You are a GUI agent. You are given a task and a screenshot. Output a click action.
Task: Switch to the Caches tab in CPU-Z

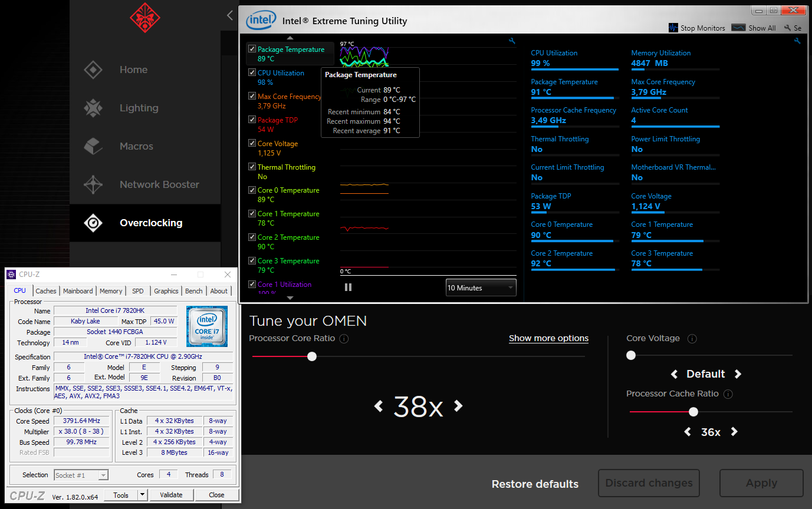[x=46, y=291]
